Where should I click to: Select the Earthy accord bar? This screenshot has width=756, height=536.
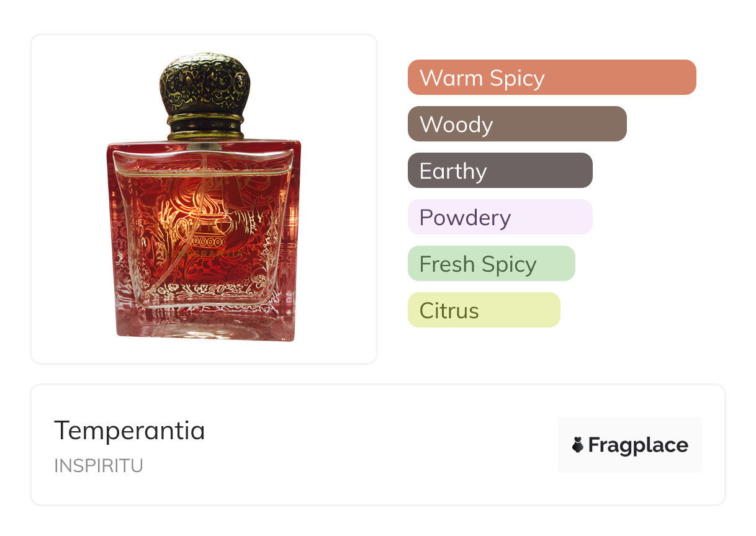500,171
